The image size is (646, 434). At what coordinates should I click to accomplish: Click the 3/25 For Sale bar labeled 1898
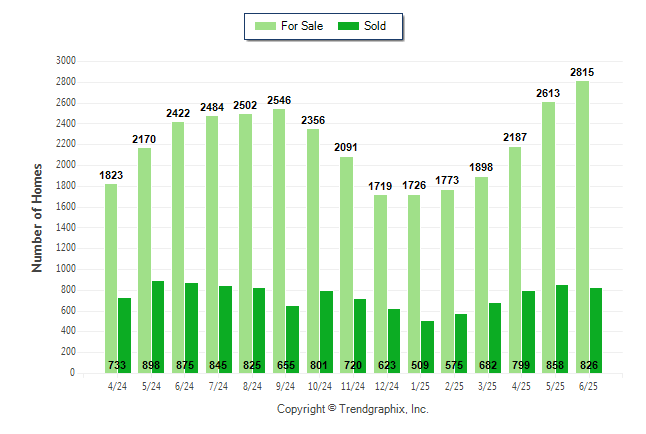click(482, 275)
